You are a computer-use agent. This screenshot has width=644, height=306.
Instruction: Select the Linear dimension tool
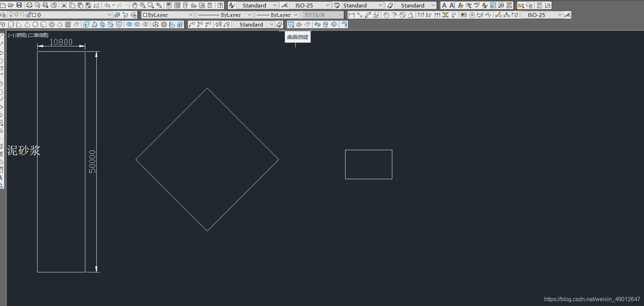[352, 15]
